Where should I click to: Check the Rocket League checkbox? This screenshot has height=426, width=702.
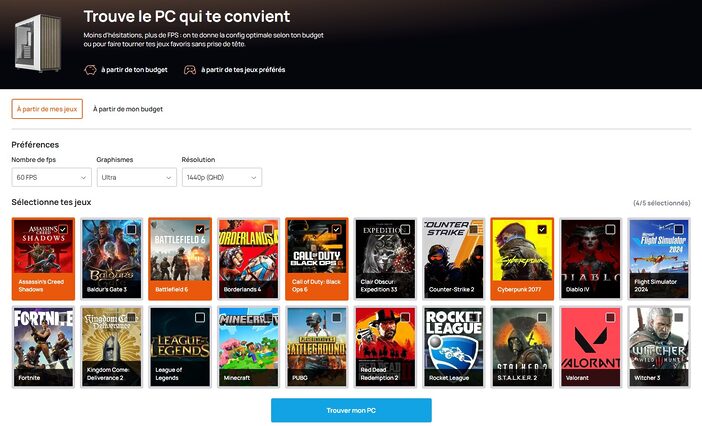point(474,318)
